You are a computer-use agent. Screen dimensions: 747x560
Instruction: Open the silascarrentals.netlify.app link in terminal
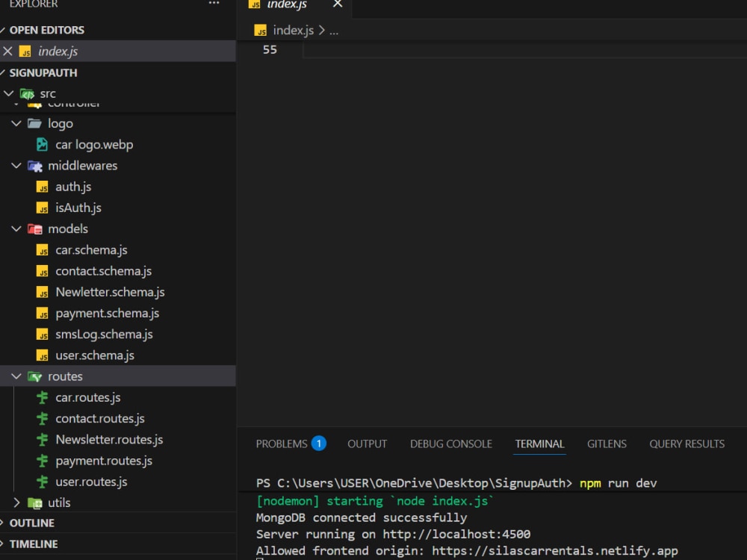click(x=554, y=551)
